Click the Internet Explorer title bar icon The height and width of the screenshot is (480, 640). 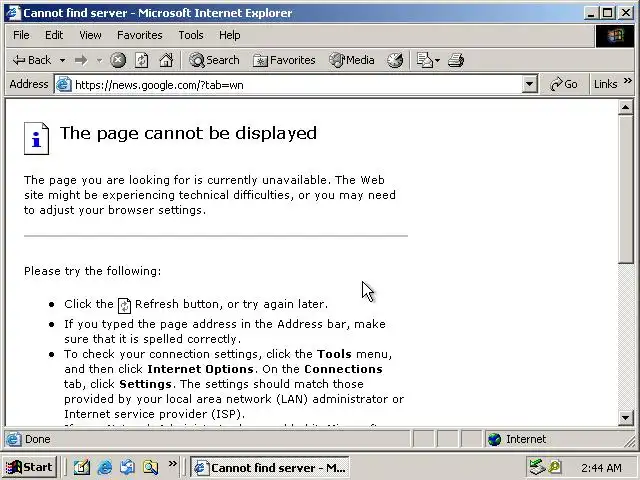[13, 13]
